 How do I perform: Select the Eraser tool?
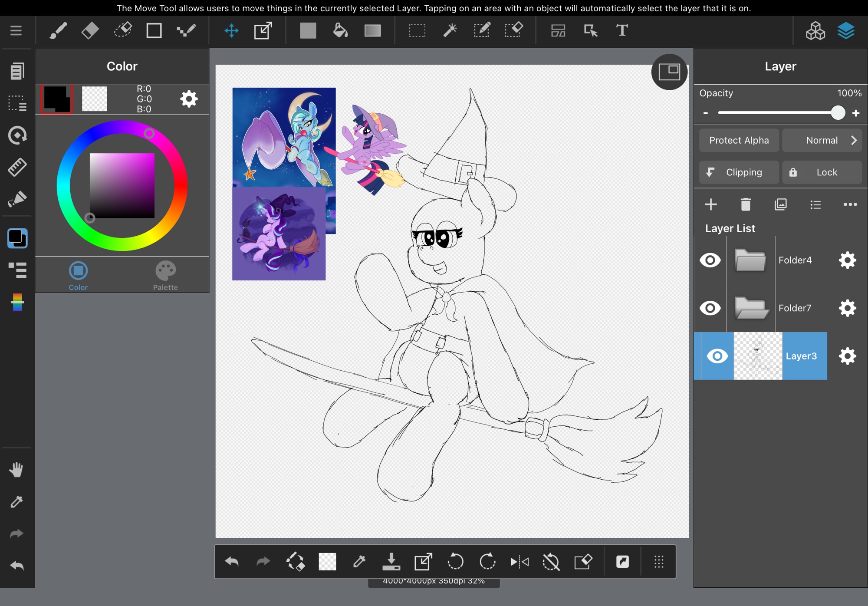click(x=90, y=31)
